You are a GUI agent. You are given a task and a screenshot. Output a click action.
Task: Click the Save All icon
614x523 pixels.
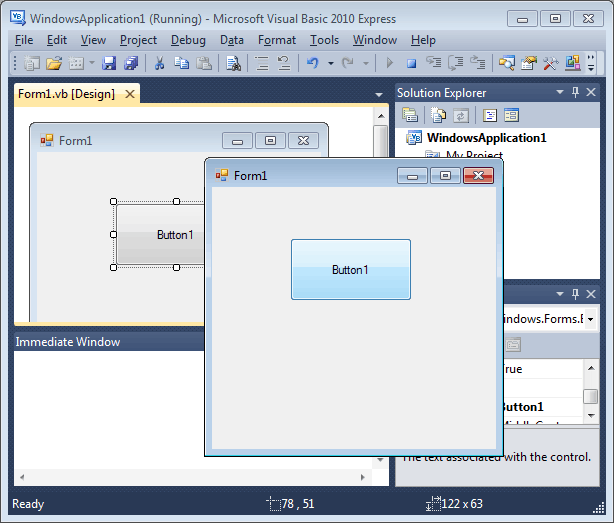pos(131,63)
